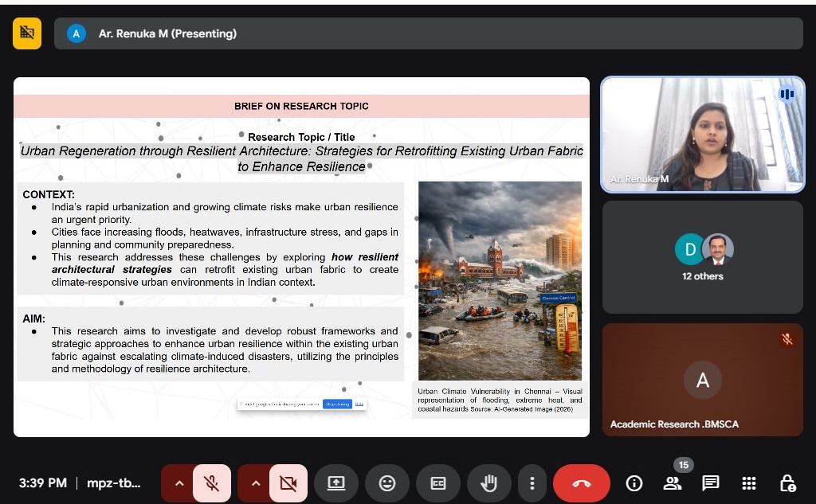Click the yellow presentation icon at top-left

pyautogui.click(x=27, y=33)
